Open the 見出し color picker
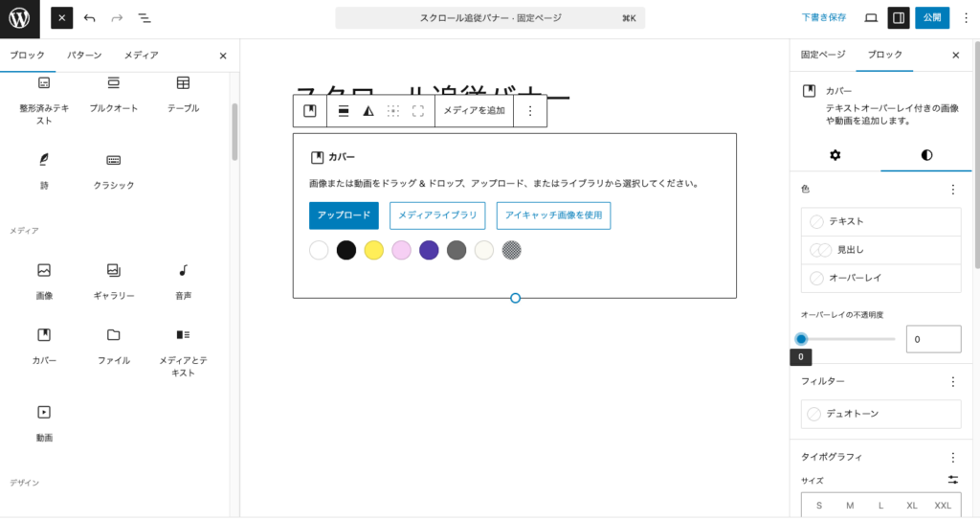Viewport: 980px width, 521px height. coord(880,250)
